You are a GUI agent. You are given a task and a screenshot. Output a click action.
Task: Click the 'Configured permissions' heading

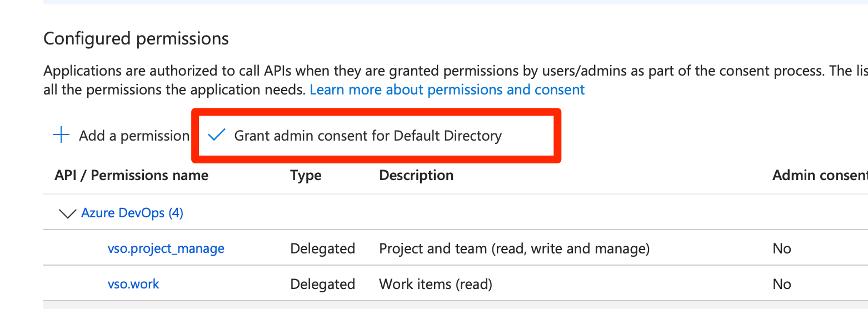pyautogui.click(x=136, y=38)
